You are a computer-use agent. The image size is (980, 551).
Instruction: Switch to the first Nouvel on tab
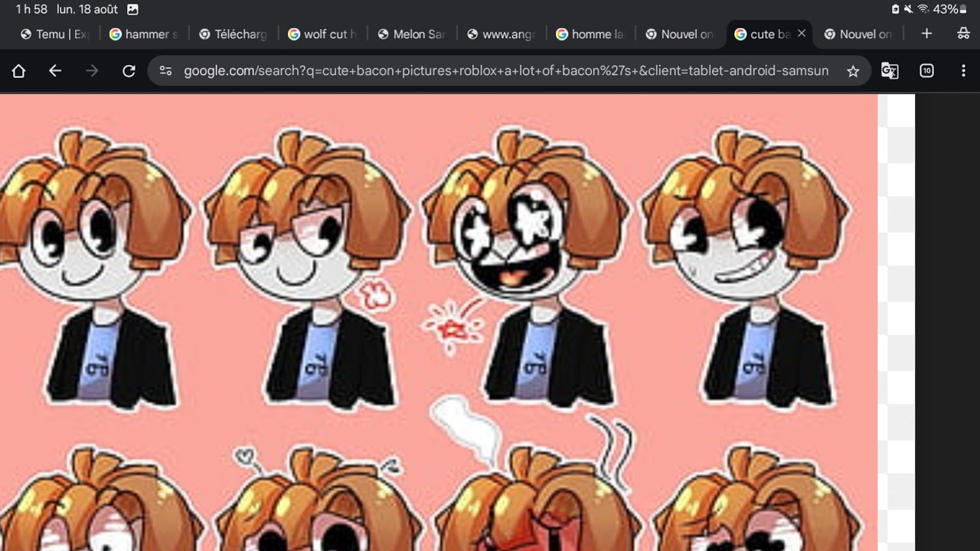click(x=679, y=34)
